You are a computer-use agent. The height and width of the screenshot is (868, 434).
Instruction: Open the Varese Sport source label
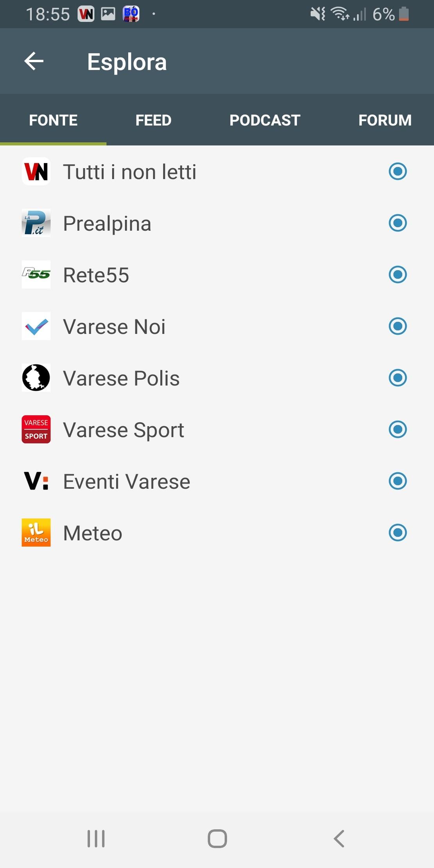pyautogui.click(x=124, y=430)
